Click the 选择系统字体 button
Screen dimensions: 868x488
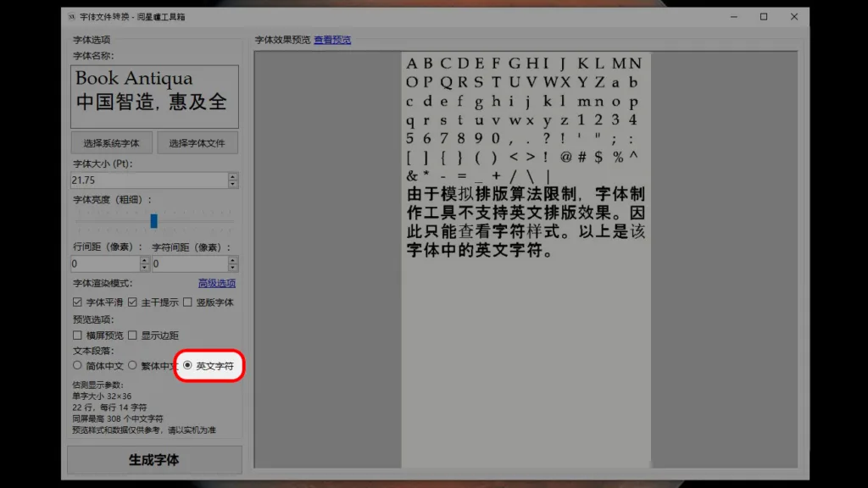[109, 142]
